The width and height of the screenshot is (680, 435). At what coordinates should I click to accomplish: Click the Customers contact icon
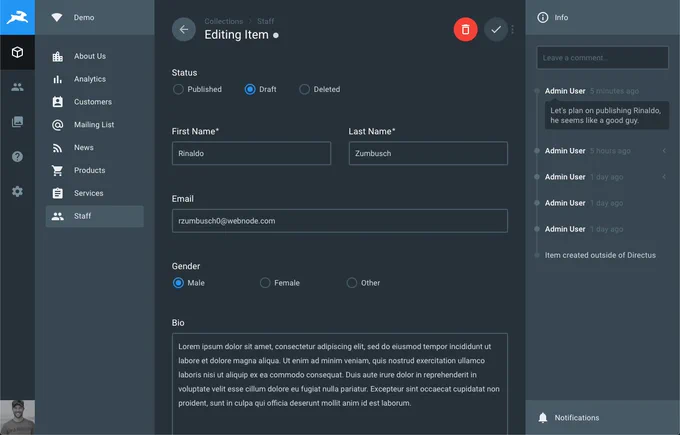(x=58, y=102)
